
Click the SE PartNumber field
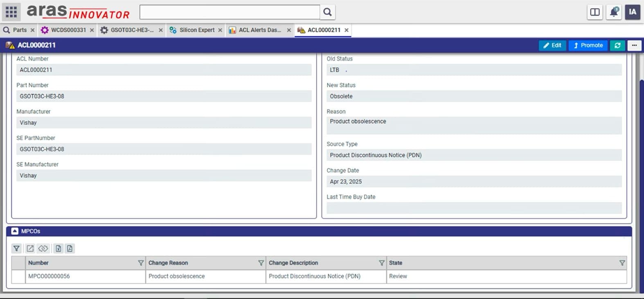[164, 149]
